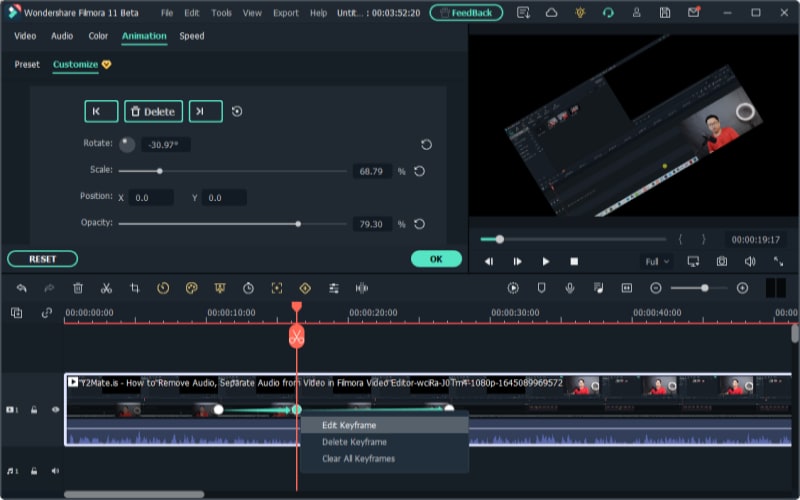Click the trash delete icon in the timeline toolbar
The width and height of the screenshot is (800, 500).
pos(78,288)
